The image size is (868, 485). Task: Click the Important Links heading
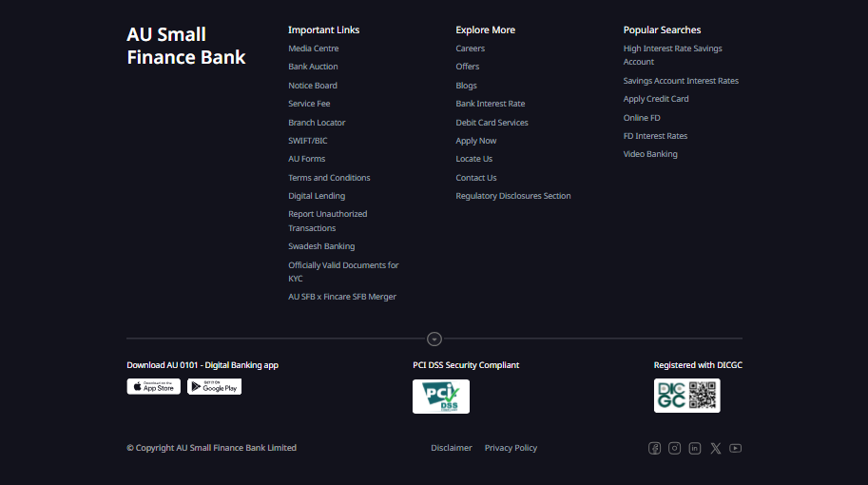(324, 29)
